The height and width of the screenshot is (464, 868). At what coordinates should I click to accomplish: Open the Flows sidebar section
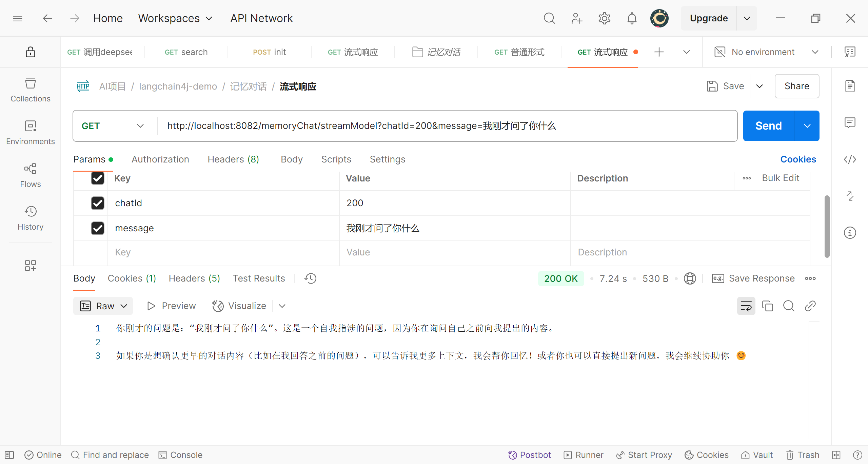point(30,175)
